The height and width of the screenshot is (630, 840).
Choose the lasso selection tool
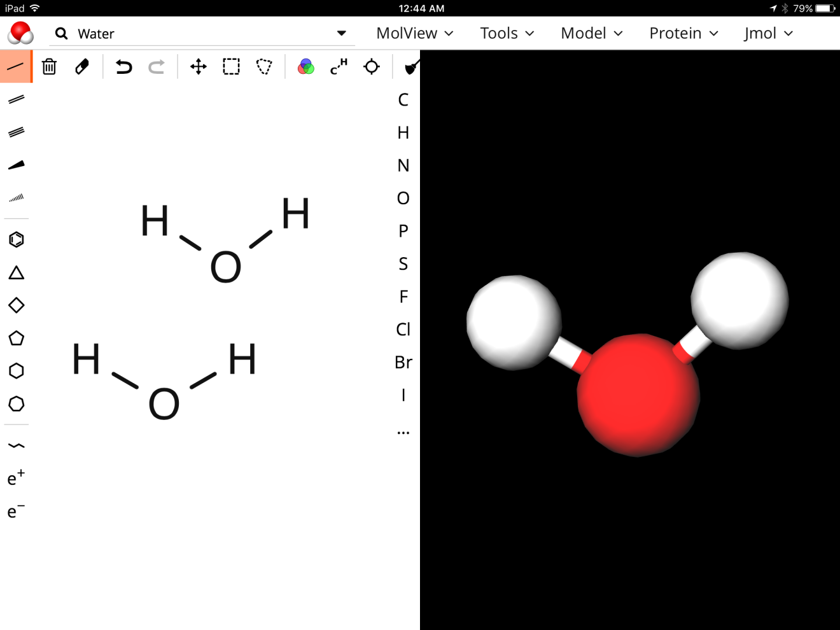click(264, 66)
